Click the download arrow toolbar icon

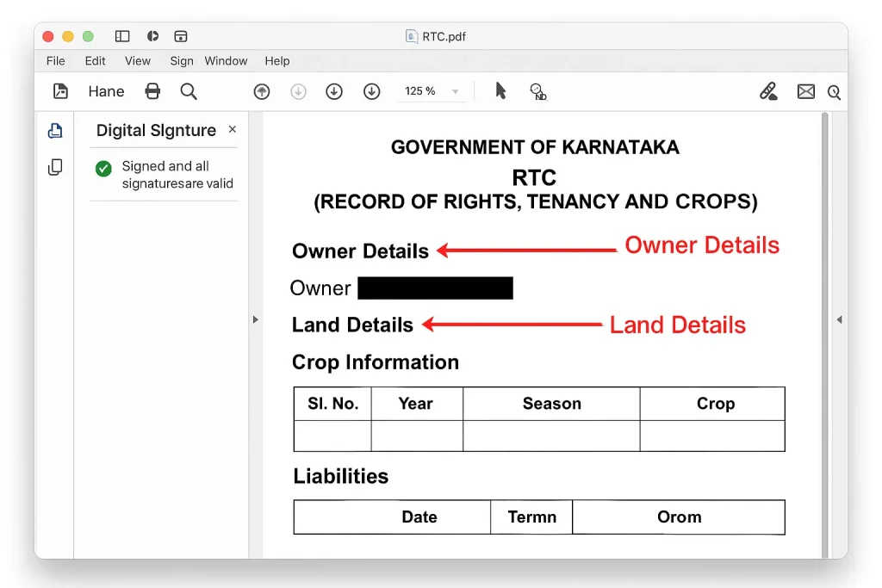coord(334,91)
